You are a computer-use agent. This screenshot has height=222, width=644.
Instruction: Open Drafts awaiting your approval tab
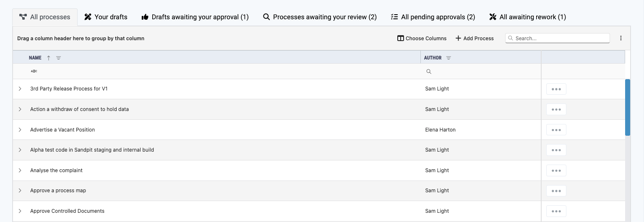click(x=195, y=17)
